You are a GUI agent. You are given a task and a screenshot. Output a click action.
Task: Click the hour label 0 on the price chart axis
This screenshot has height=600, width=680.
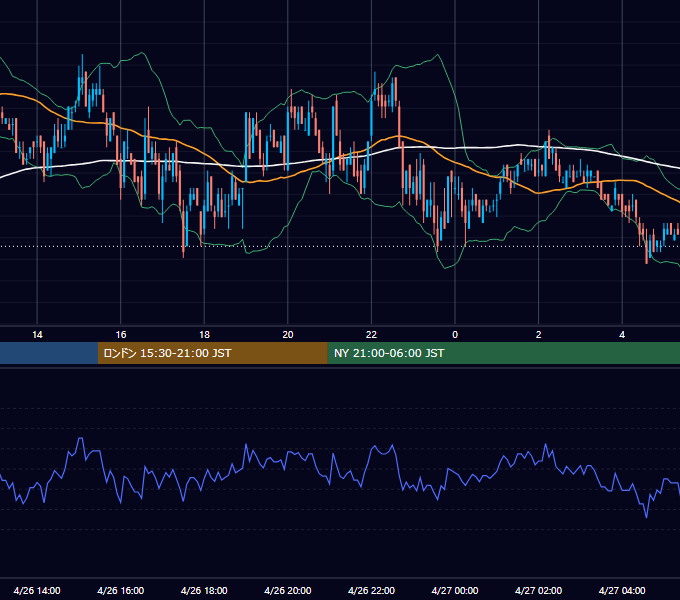pos(455,335)
